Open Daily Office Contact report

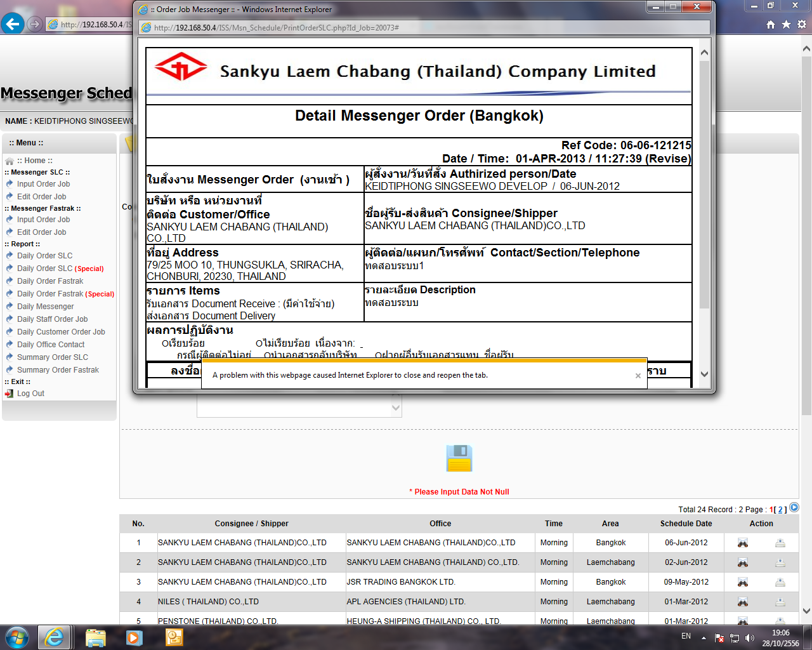[x=51, y=345]
